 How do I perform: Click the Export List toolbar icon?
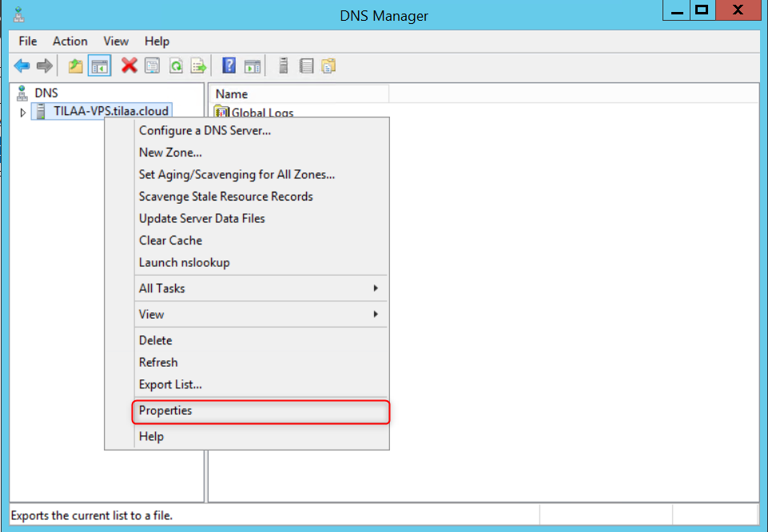tap(199, 66)
